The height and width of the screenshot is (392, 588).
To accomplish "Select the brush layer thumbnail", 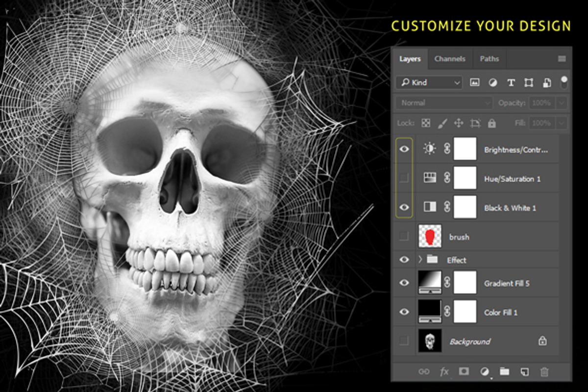I will 430,236.
